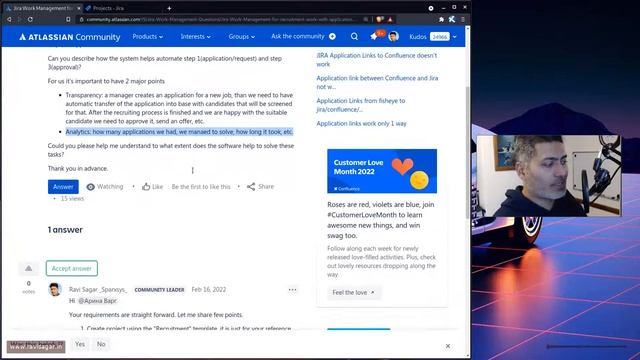Click the Feel the love button
This screenshot has height=360, width=640.
click(x=353, y=293)
